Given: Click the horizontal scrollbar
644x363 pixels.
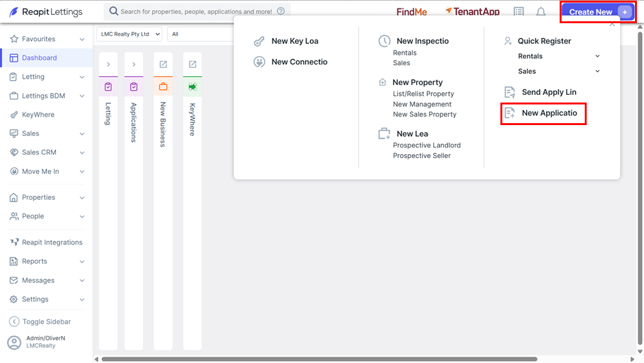Looking at the screenshot, I should [x=319, y=359].
